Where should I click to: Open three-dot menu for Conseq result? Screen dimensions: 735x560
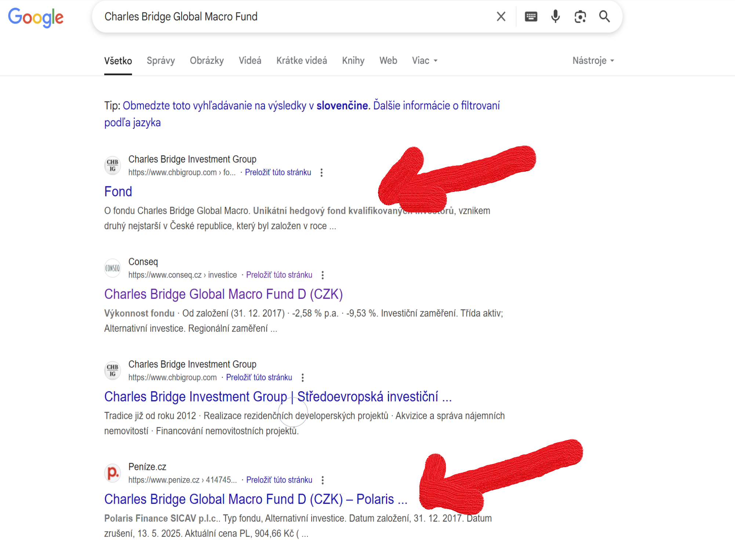(323, 275)
